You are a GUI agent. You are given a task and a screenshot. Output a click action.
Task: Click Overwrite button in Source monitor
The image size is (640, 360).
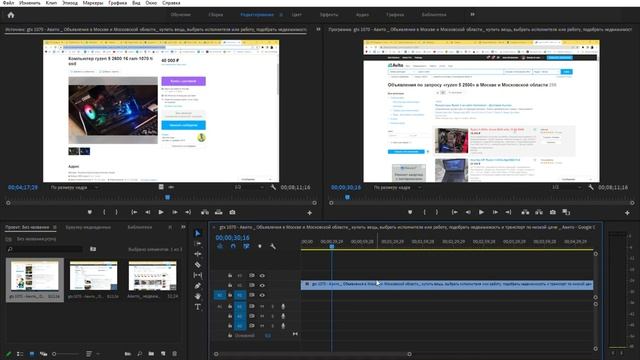click(x=219, y=212)
